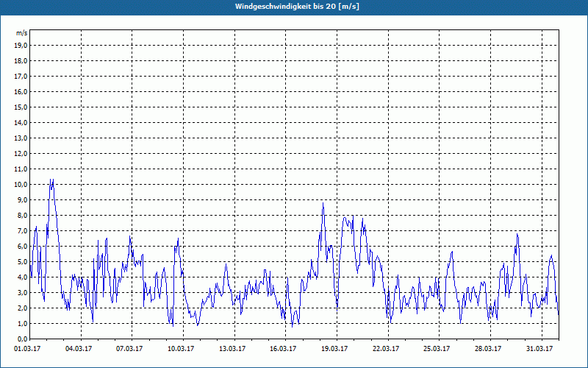Click the y-axis label 18,0
Screen dimensions: 588x368
pos(21,61)
